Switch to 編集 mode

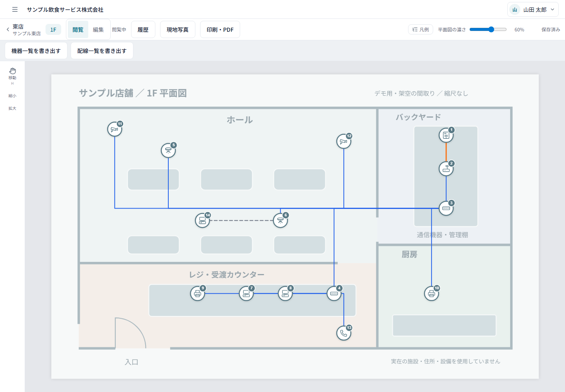click(x=98, y=29)
